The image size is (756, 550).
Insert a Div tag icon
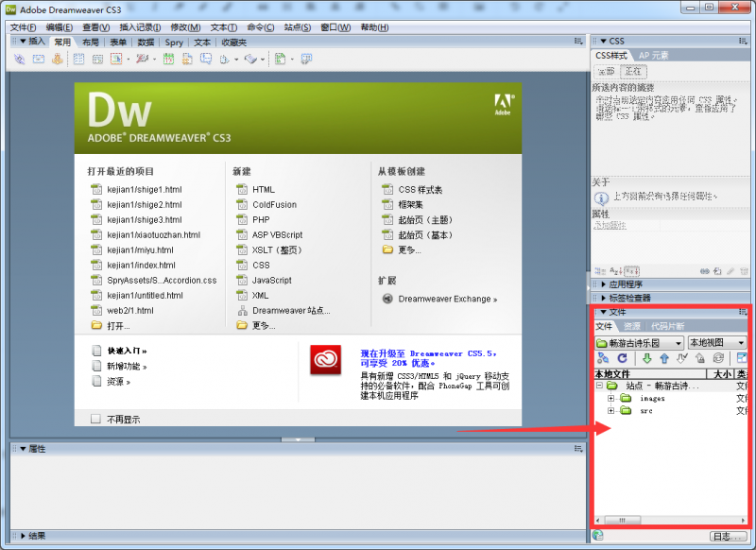(x=97, y=60)
